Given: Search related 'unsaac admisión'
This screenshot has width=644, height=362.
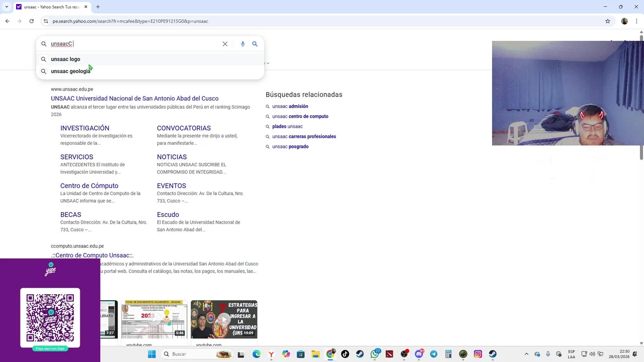Looking at the screenshot, I should (x=290, y=106).
